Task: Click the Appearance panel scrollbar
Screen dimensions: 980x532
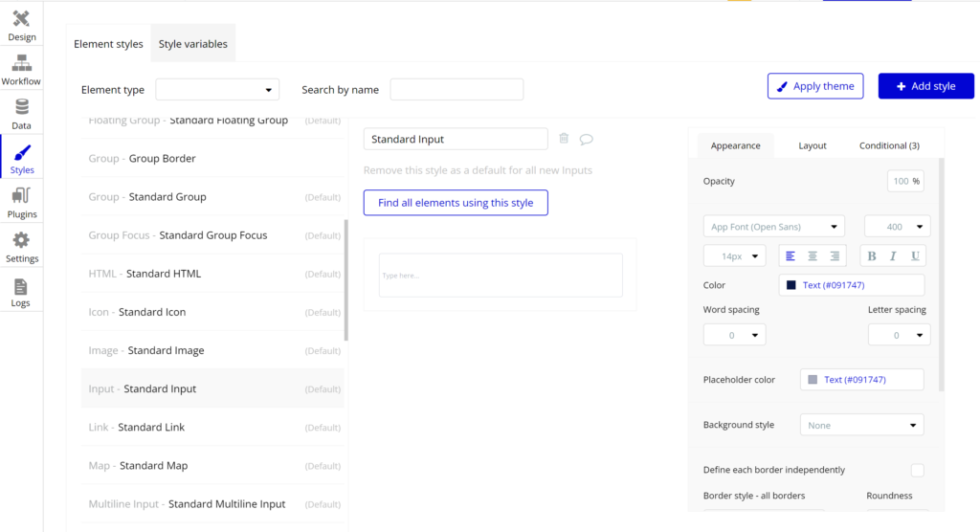Action: 942,275
